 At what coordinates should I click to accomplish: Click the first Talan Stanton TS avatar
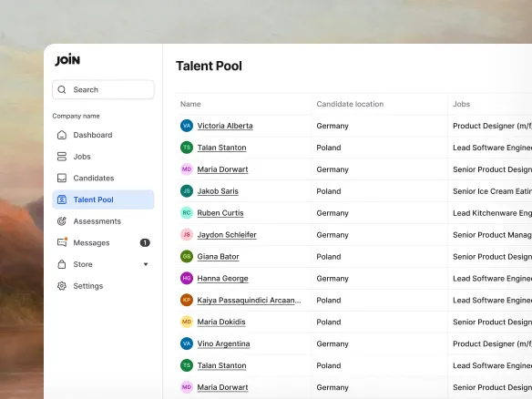coord(187,148)
